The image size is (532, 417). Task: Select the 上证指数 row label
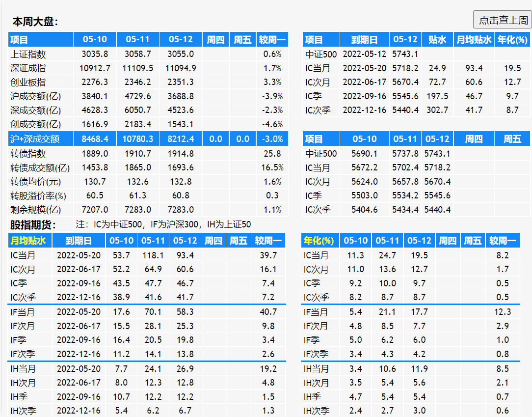[28, 55]
